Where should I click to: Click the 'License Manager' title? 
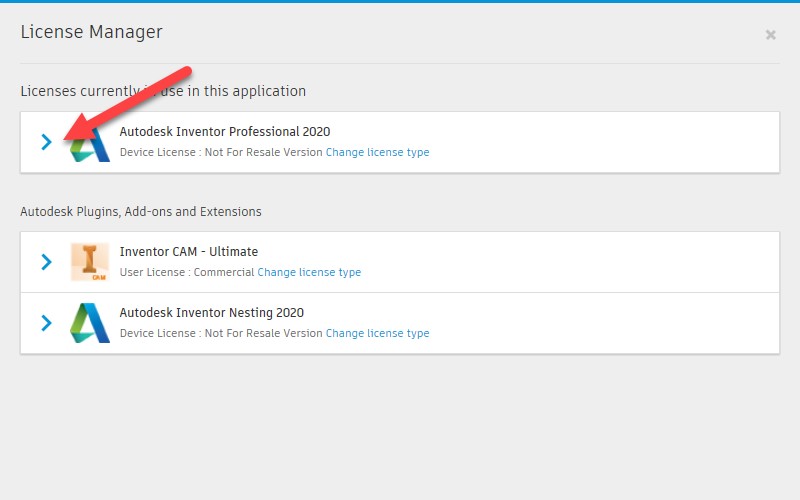tap(91, 32)
